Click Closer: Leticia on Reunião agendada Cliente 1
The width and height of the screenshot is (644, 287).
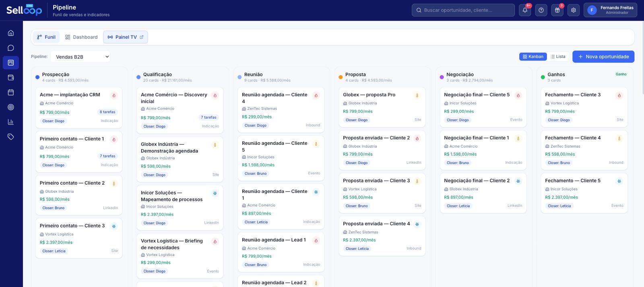(x=256, y=222)
